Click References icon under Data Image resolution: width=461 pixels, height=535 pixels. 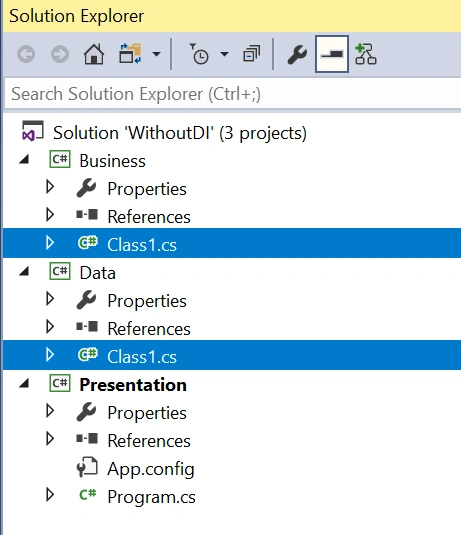coord(87,327)
